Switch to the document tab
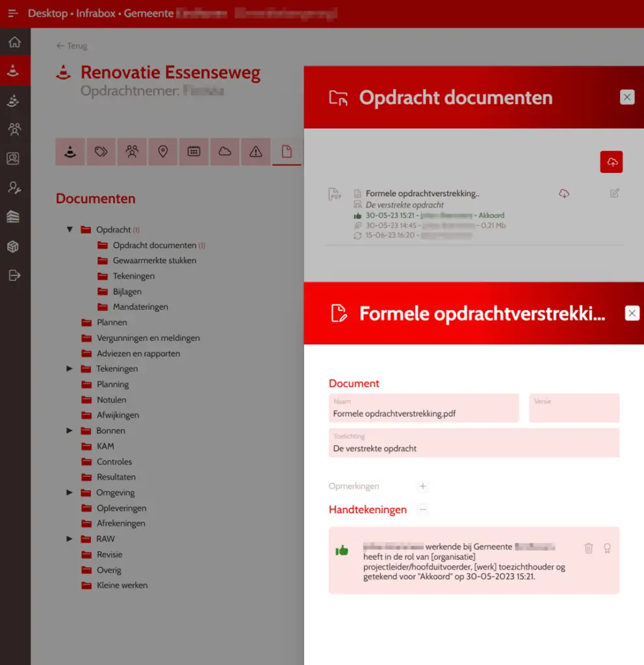Image resolution: width=644 pixels, height=665 pixels. pos(287,151)
